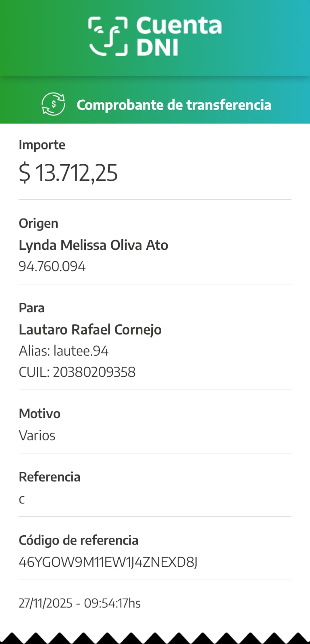This screenshot has width=310, height=644.
Task: Click the date and time 27/11/2025 stamp
Action: (79, 603)
